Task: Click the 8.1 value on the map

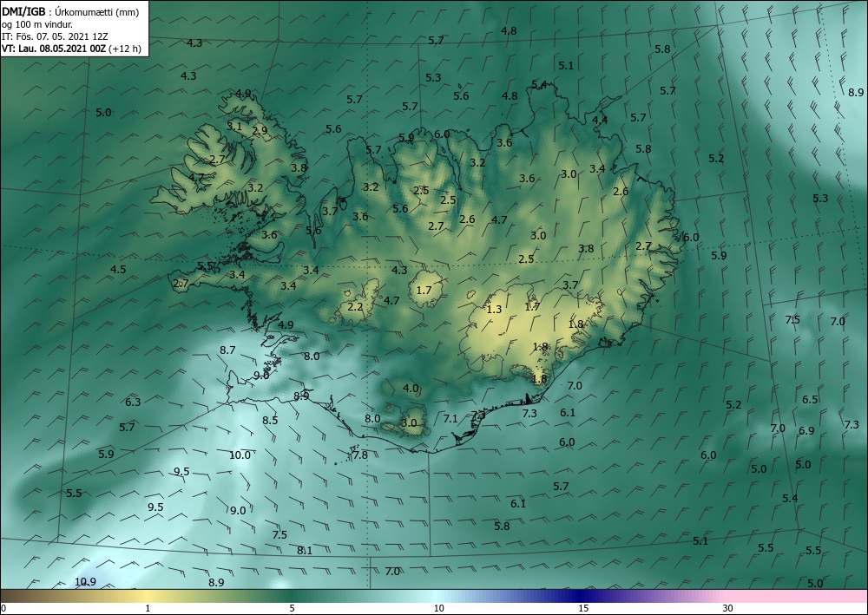Action: click(x=305, y=550)
